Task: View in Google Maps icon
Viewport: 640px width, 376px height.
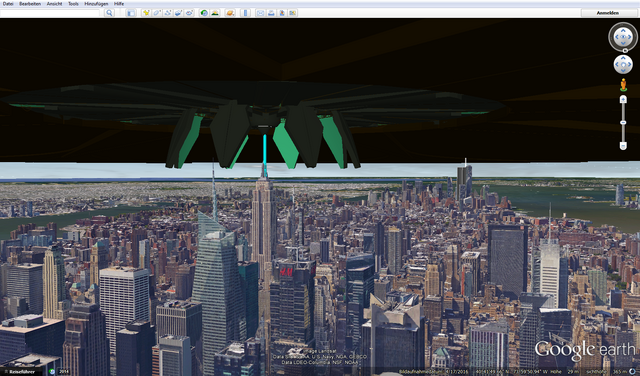Action: pyautogui.click(x=292, y=13)
